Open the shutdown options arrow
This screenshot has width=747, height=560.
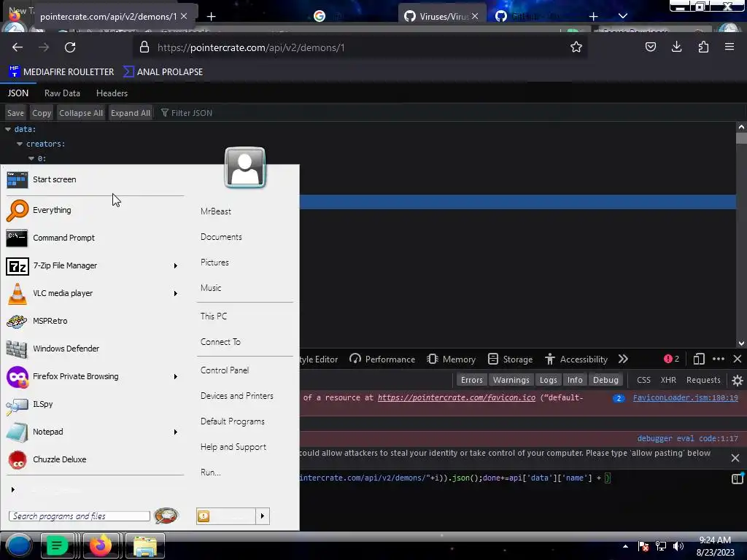click(x=263, y=516)
